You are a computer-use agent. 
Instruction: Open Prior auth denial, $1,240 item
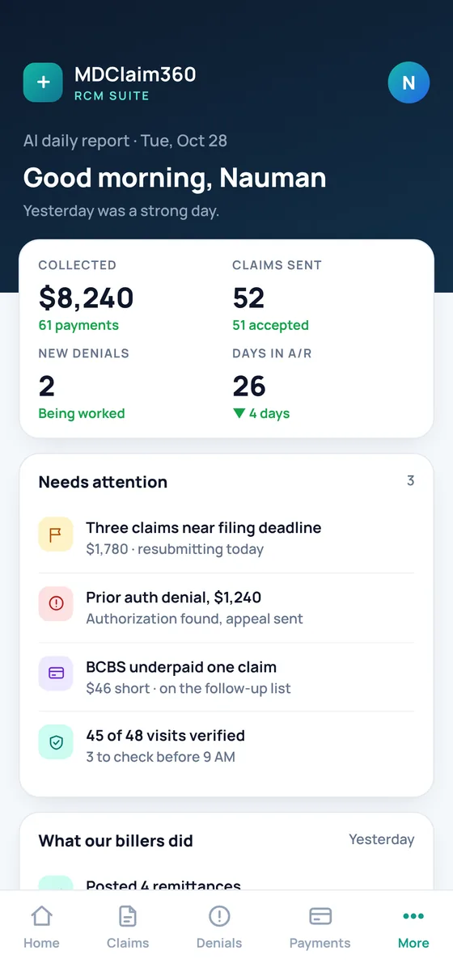click(226, 607)
